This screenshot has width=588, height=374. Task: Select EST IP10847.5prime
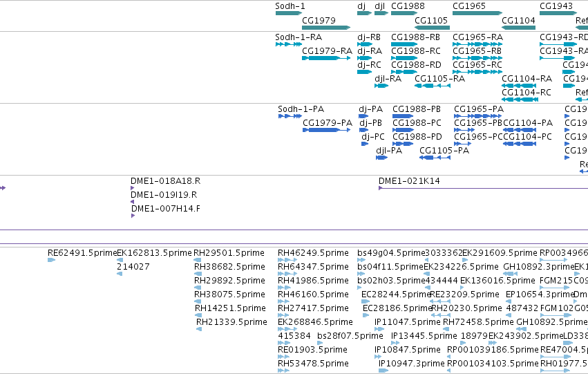tap(408, 350)
